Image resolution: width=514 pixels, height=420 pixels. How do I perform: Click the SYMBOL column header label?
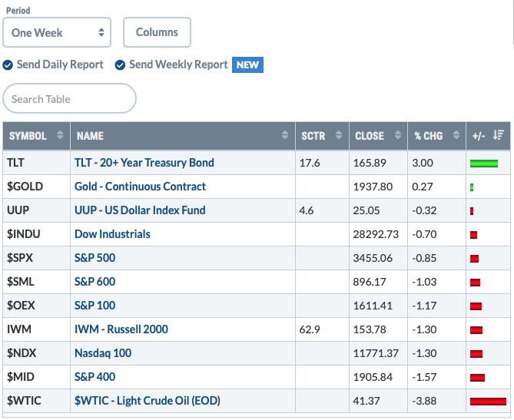click(x=28, y=136)
